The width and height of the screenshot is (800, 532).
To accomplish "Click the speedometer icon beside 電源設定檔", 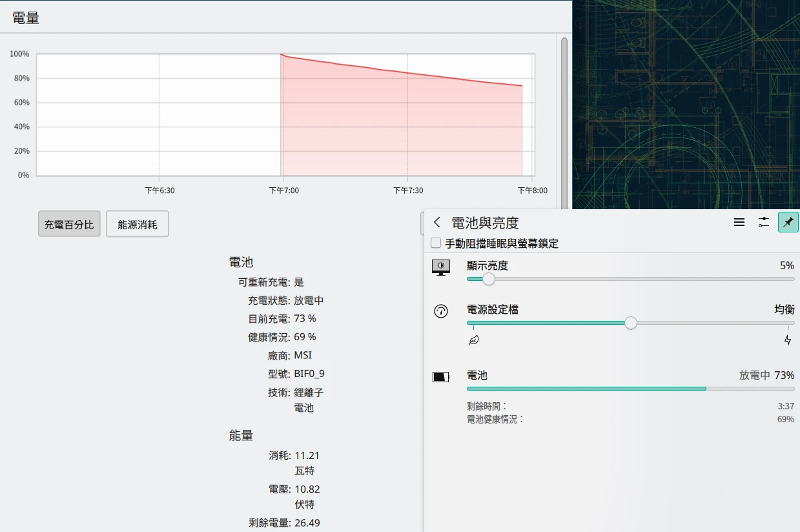I will [441, 311].
